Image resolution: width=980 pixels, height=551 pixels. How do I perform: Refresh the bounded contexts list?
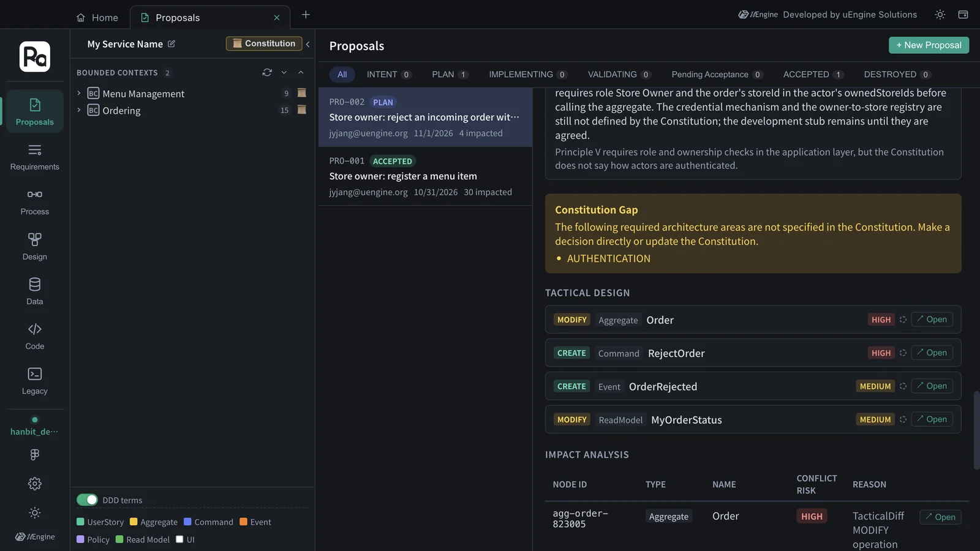[267, 72]
